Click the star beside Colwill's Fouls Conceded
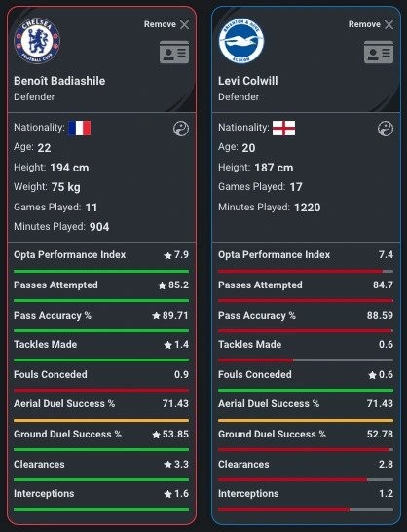Image resolution: width=407 pixels, height=532 pixels. tap(372, 375)
